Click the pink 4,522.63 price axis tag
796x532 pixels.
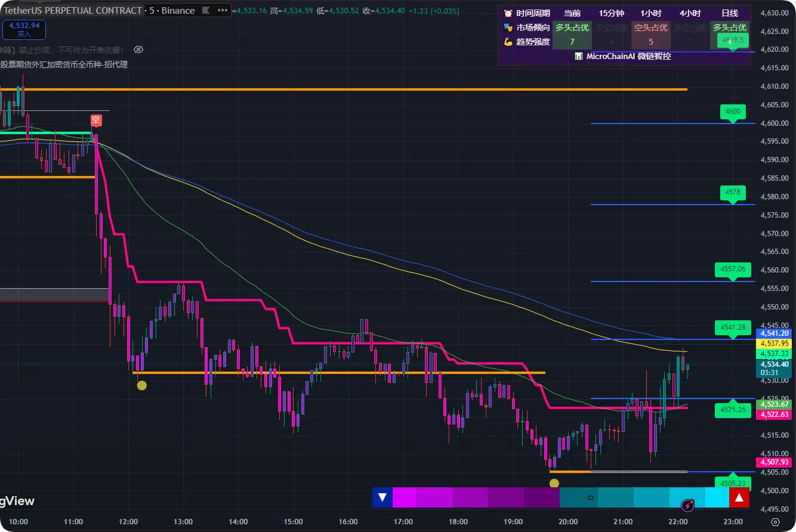[774, 415]
